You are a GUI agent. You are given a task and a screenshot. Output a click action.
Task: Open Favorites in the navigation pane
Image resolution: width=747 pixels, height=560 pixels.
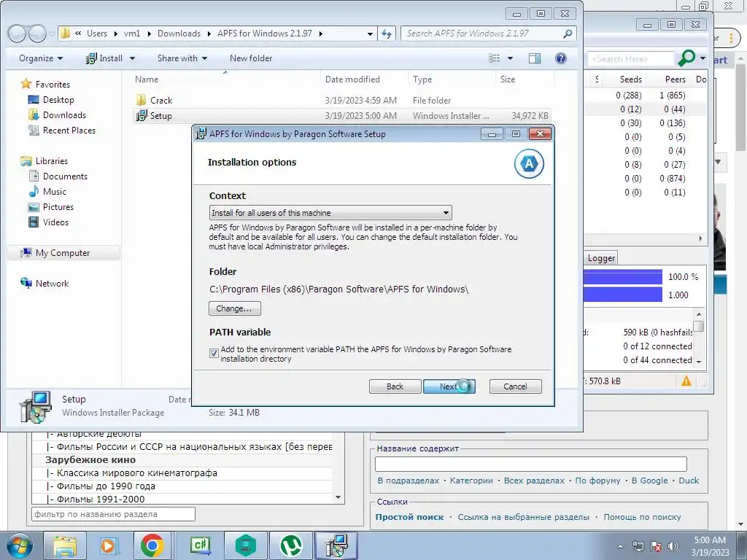pyautogui.click(x=53, y=85)
